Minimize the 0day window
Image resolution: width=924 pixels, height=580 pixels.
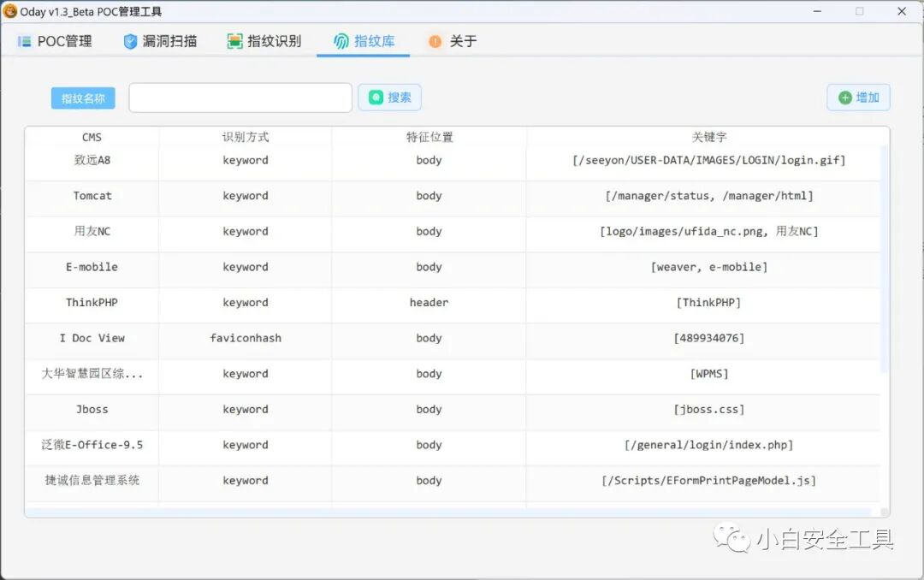817,11
